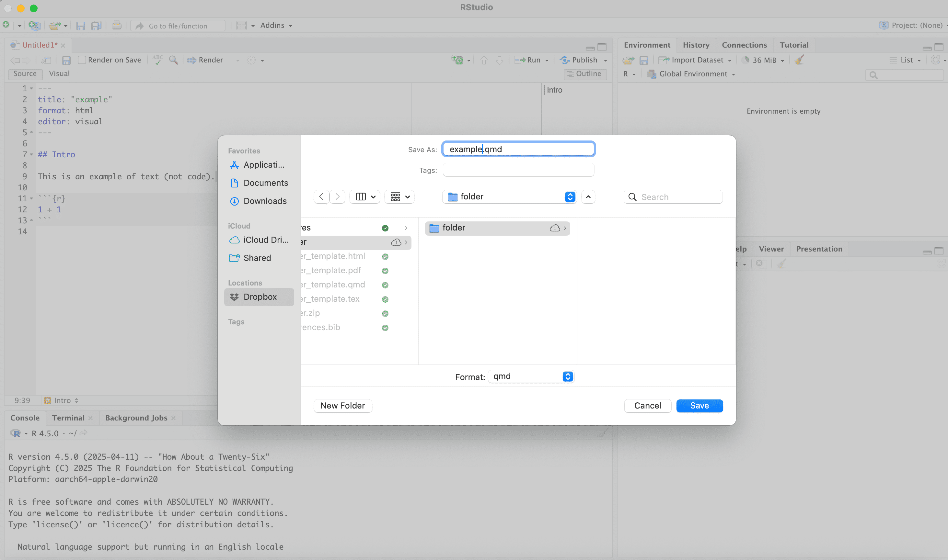
Task: Switch editor to Visual mode
Action: click(59, 73)
